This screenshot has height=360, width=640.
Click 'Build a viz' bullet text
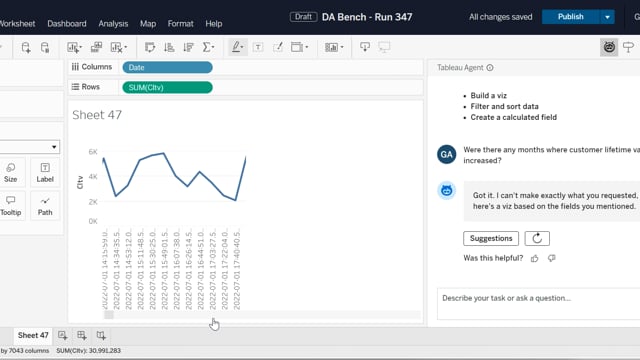coord(489,96)
